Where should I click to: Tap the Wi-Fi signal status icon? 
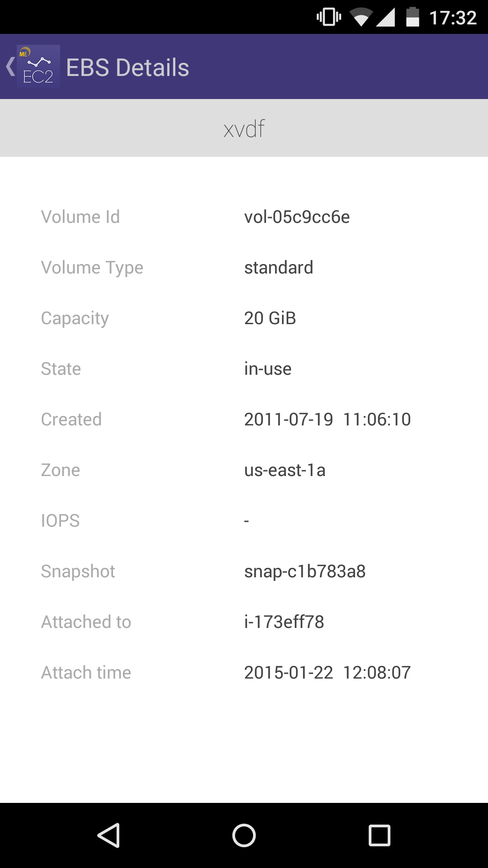pyautogui.click(x=361, y=18)
